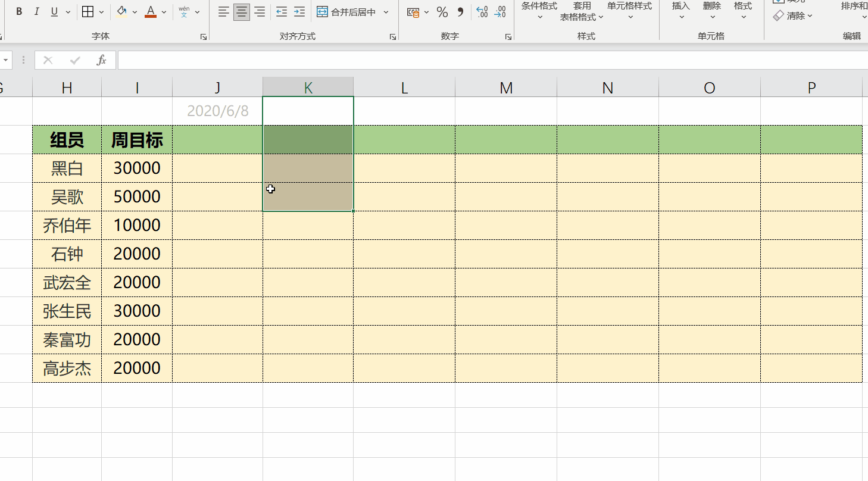
Task: Decrease decimal places icon
Action: (x=501, y=12)
